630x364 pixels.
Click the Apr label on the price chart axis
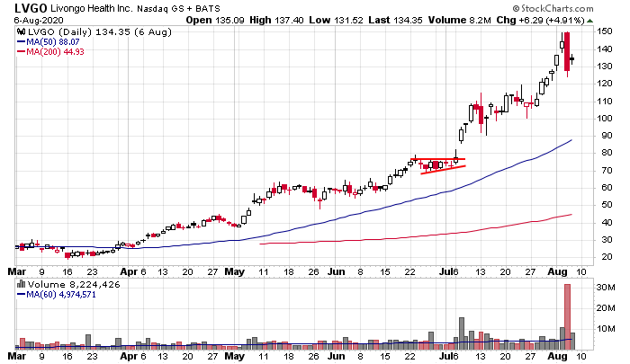click(129, 272)
